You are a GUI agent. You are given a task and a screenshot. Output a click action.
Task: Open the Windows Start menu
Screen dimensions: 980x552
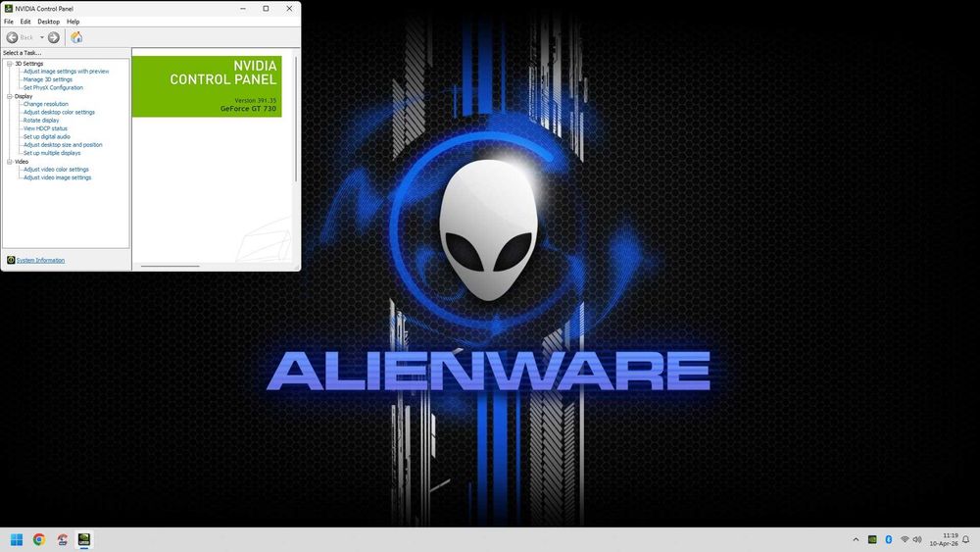tap(17, 539)
